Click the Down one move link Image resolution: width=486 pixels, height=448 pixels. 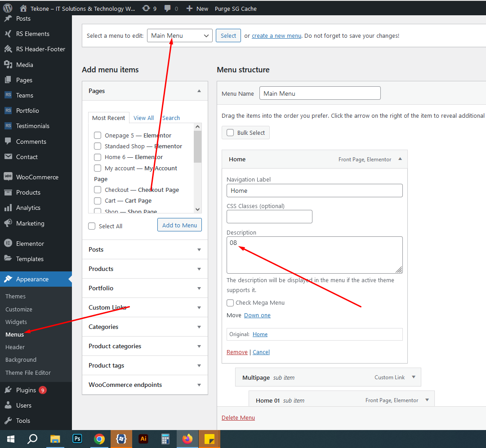[257, 315]
